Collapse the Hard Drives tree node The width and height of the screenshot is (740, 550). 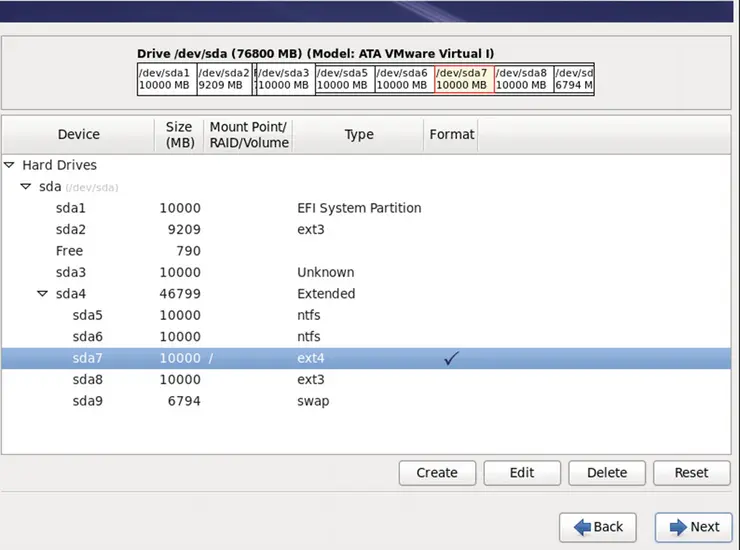pos(10,165)
